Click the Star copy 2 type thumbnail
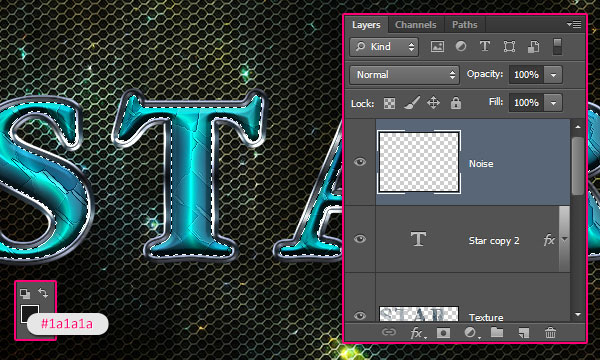 (x=418, y=239)
